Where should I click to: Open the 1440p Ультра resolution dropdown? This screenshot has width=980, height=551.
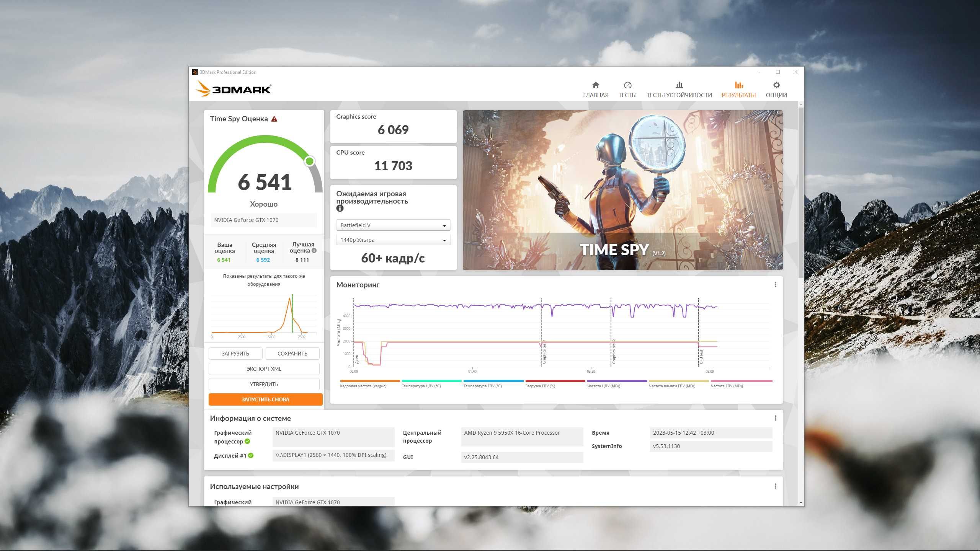393,240
